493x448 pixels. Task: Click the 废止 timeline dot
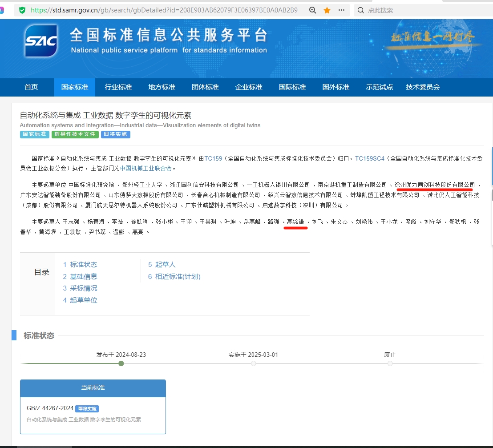(390, 363)
